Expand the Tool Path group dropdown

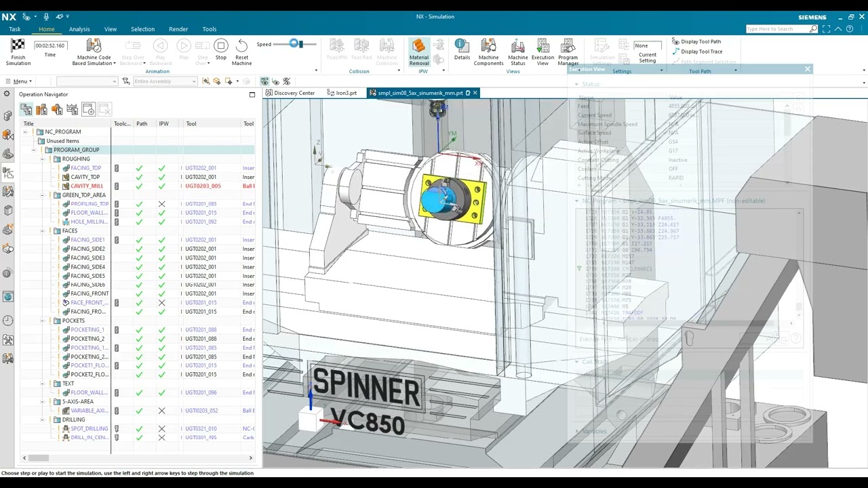coord(735,70)
